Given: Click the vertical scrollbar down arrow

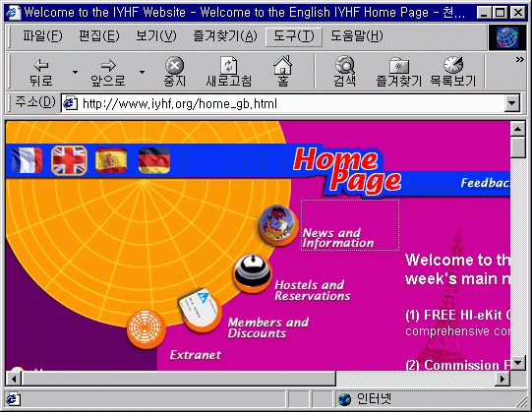Looking at the screenshot, I should coord(518,363).
